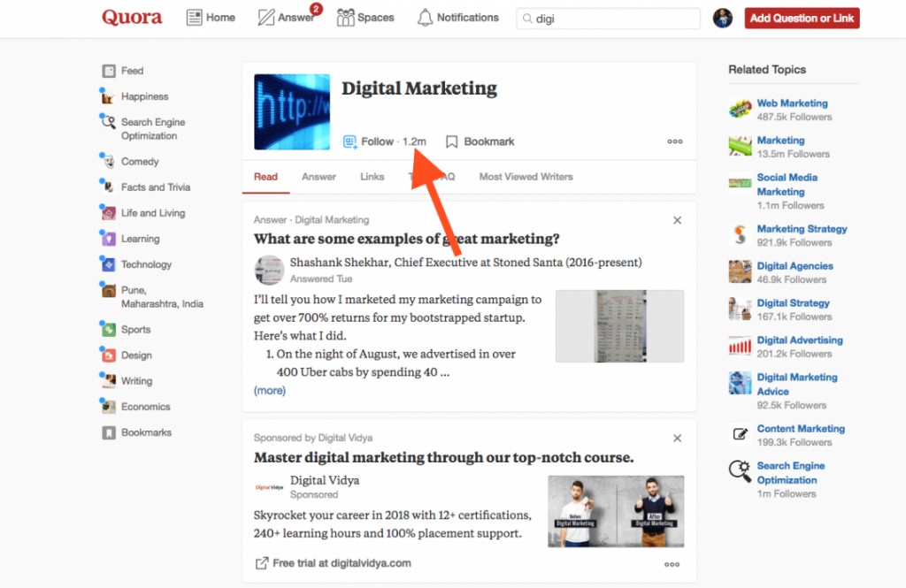This screenshot has width=906, height=588.
Task: Open the Digital Vidya before/after ad image
Action: tap(616, 511)
